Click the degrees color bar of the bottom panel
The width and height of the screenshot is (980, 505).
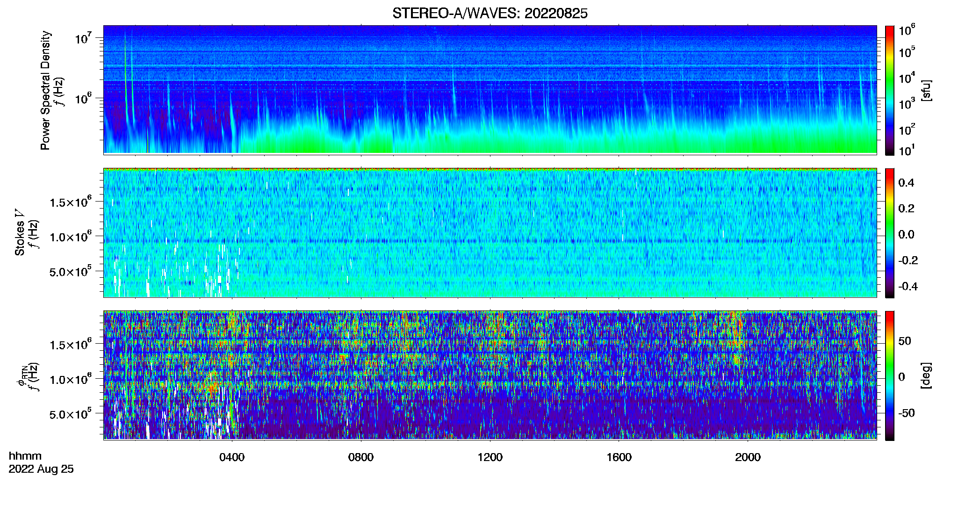[889, 375]
